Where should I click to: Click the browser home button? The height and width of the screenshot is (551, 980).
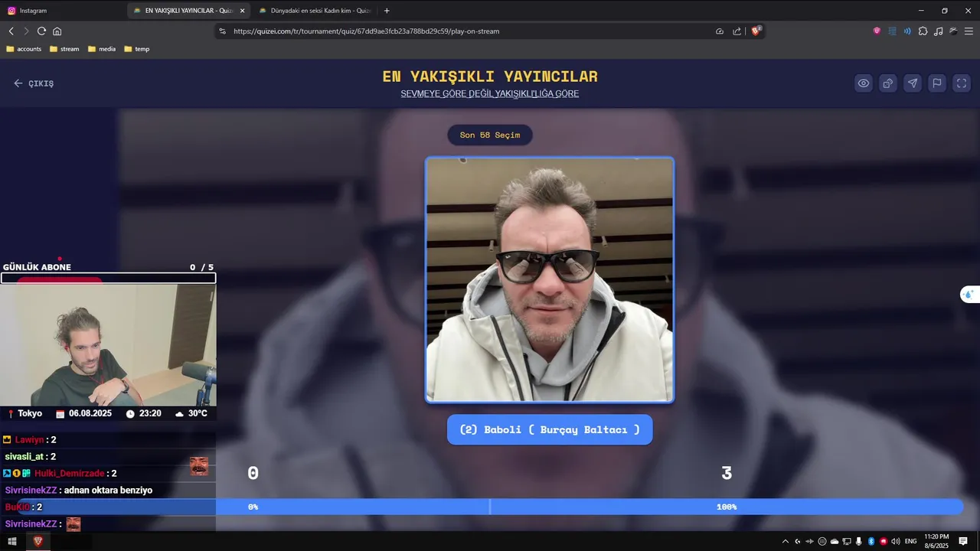57,31
